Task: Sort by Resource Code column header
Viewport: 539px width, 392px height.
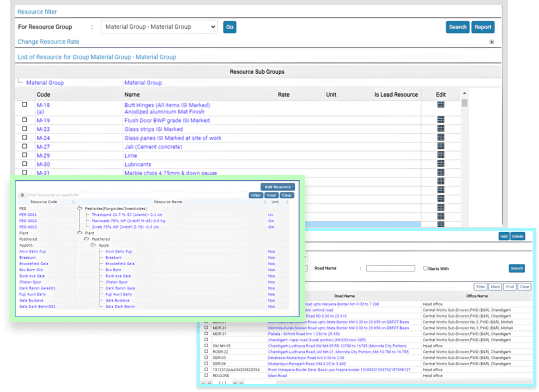Action: 44,202
